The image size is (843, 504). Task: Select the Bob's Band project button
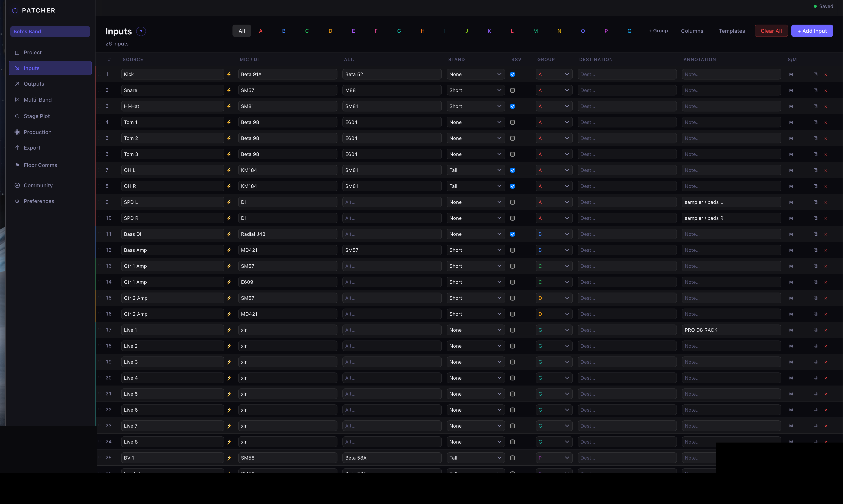pyautogui.click(x=50, y=32)
